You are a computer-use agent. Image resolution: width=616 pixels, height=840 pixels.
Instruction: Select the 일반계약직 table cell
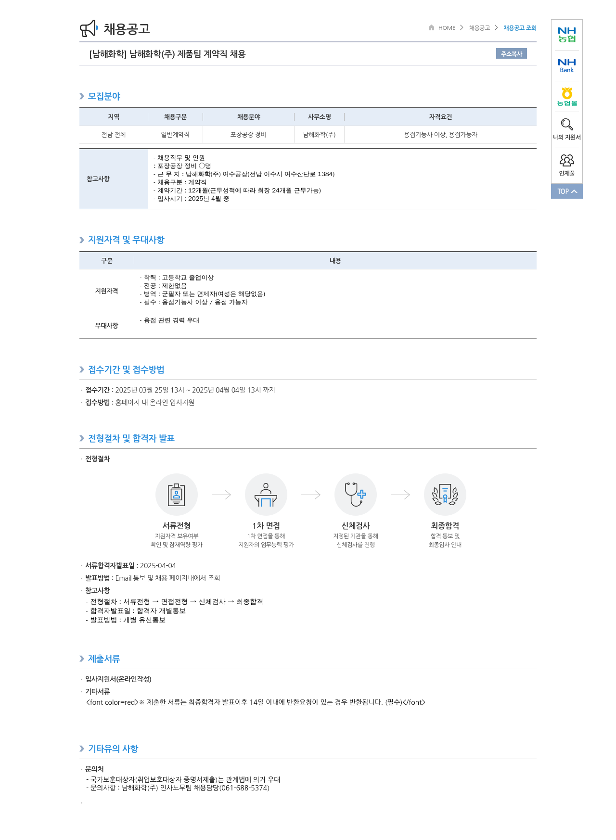coord(175,135)
